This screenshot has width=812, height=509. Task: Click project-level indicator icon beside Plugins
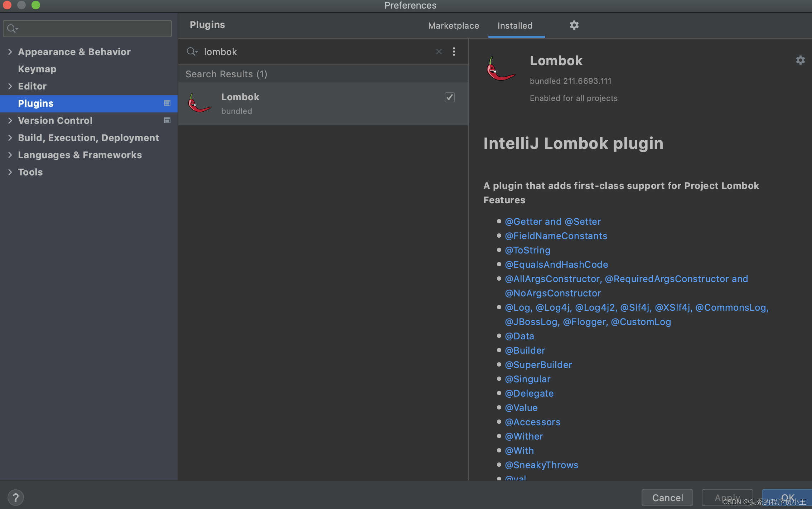coord(167,103)
